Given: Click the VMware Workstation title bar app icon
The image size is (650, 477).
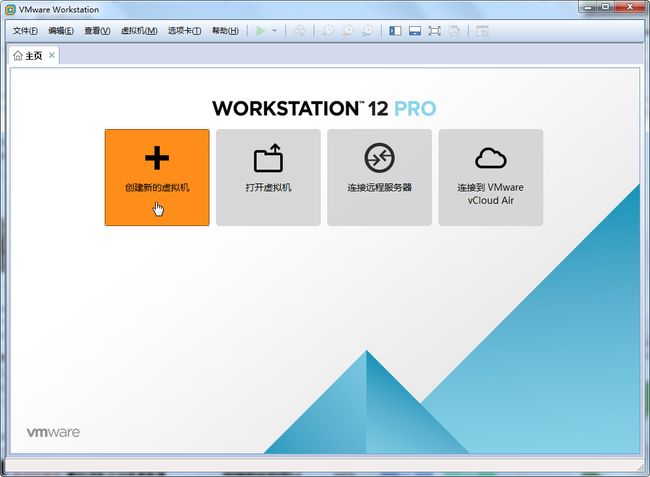Looking at the screenshot, I should tap(10, 9).
